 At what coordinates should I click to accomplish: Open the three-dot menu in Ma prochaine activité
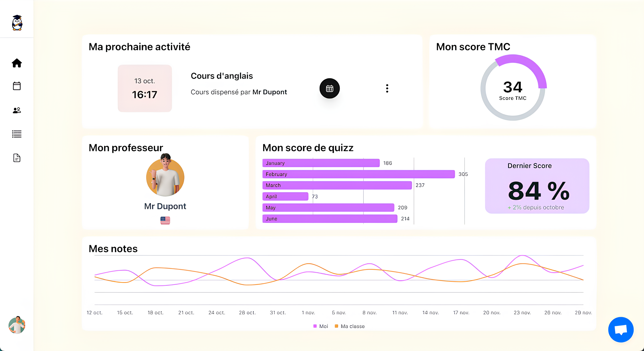[x=387, y=88]
